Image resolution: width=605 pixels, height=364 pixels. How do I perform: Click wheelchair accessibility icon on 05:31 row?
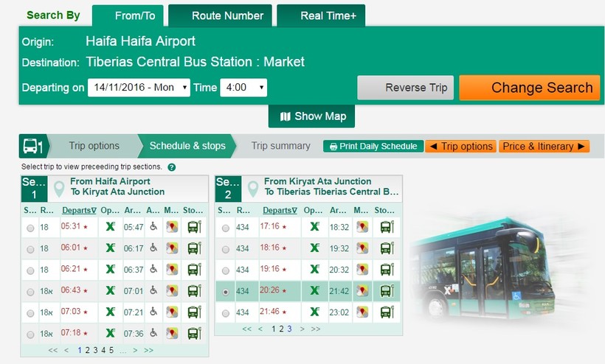[x=153, y=226]
